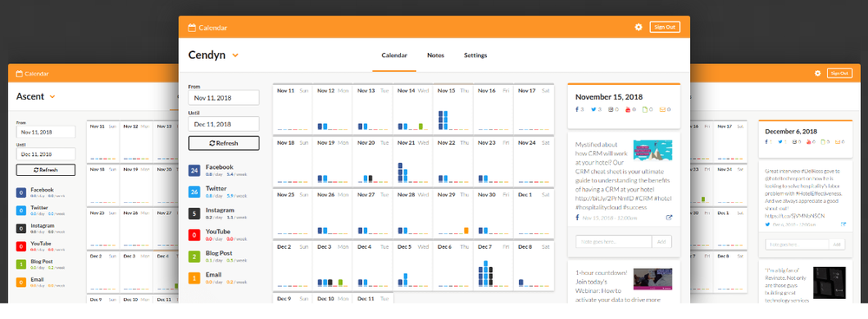The height and width of the screenshot is (319, 868).
Task: Open the external link icon on CRM post
Action: tap(668, 218)
